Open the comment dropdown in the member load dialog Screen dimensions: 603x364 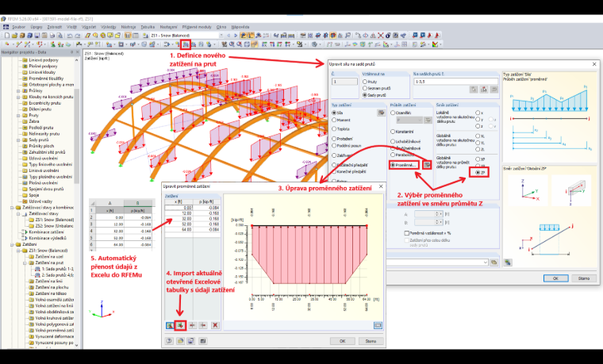486,262
